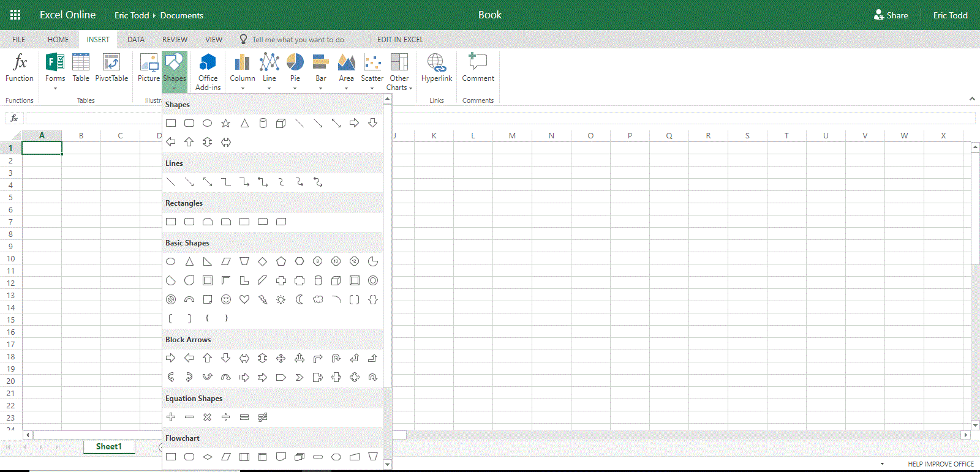Screen dimensions: 980x472
Task: Select the U-turn block arrow
Action: coord(336,358)
